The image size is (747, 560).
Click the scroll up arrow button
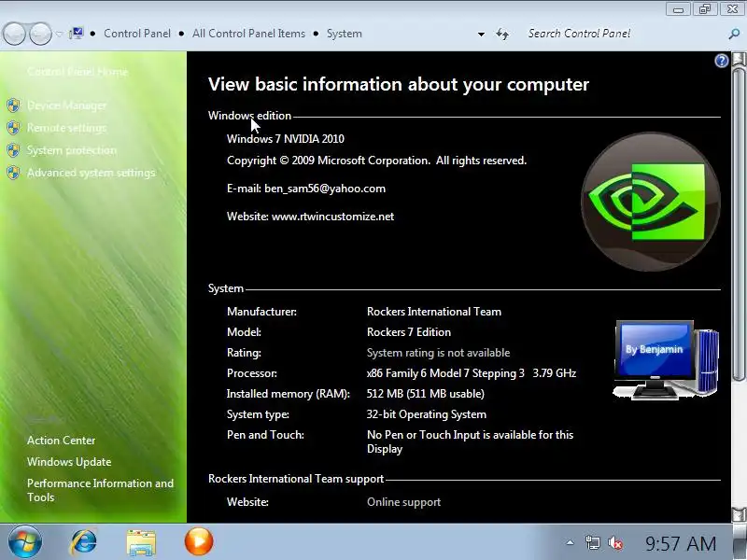pos(739,59)
